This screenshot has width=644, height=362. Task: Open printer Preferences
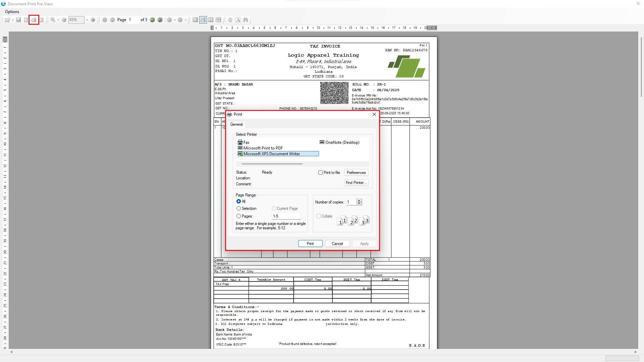(x=356, y=173)
